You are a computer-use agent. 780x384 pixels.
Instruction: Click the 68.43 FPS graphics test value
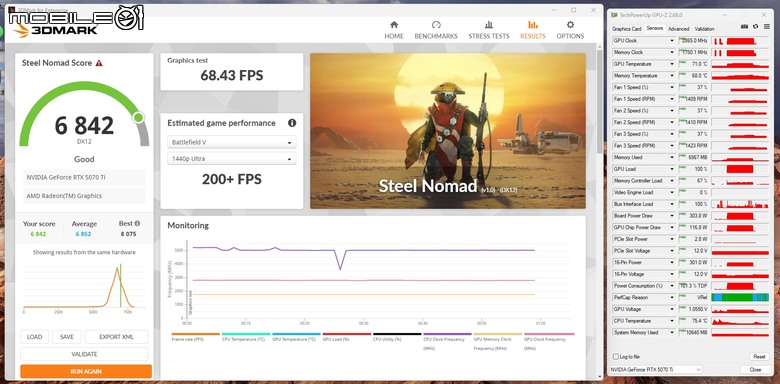232,76
